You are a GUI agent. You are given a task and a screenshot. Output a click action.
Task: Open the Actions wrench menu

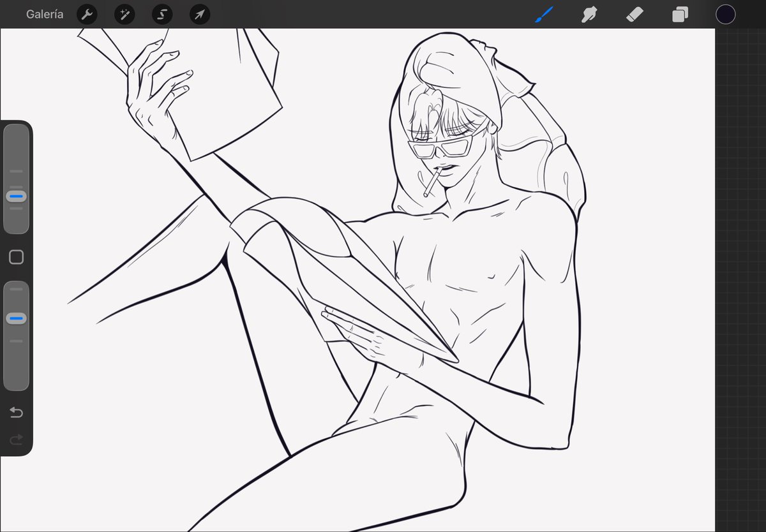point(87,15)
